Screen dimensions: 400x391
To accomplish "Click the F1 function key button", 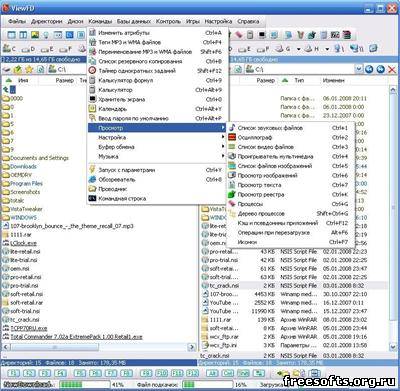I will click(x=13, y=373).
